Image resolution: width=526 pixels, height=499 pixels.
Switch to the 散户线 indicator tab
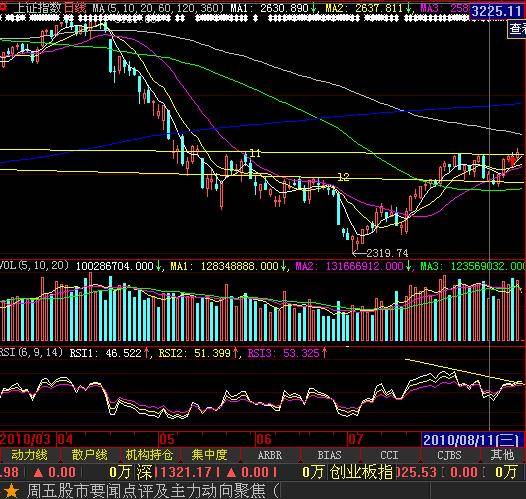(90, 455)
